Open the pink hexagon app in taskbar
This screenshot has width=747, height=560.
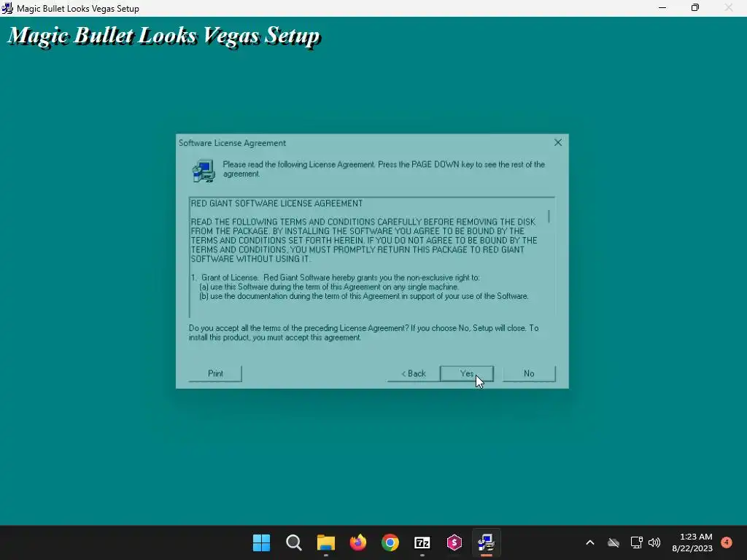[x=454, y=542]
